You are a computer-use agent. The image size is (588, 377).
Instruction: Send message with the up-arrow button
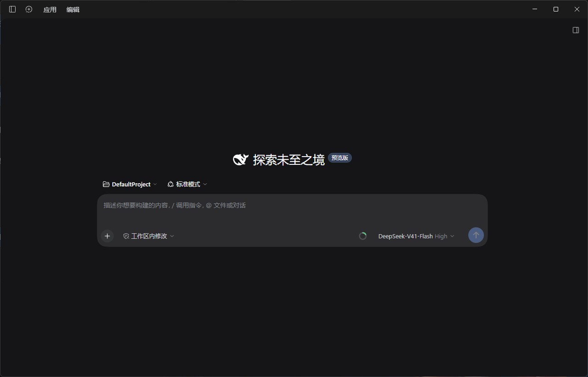point(476,236)
